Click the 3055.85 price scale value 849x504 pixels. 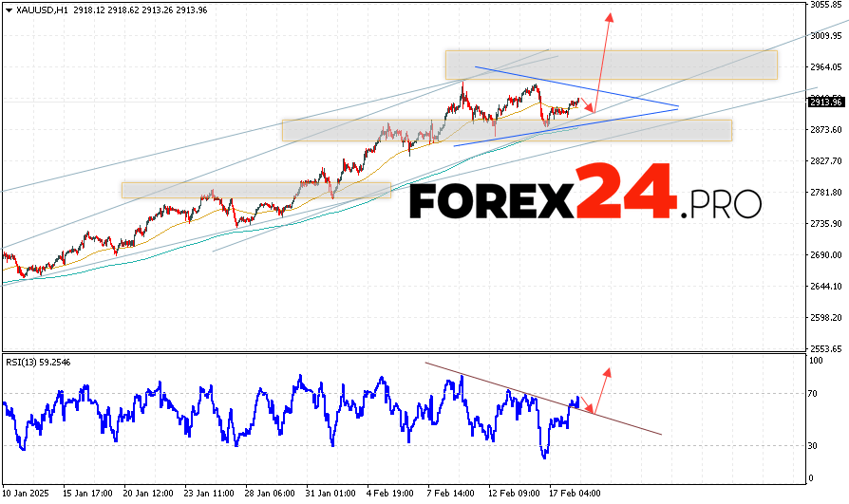click(825, 5)
